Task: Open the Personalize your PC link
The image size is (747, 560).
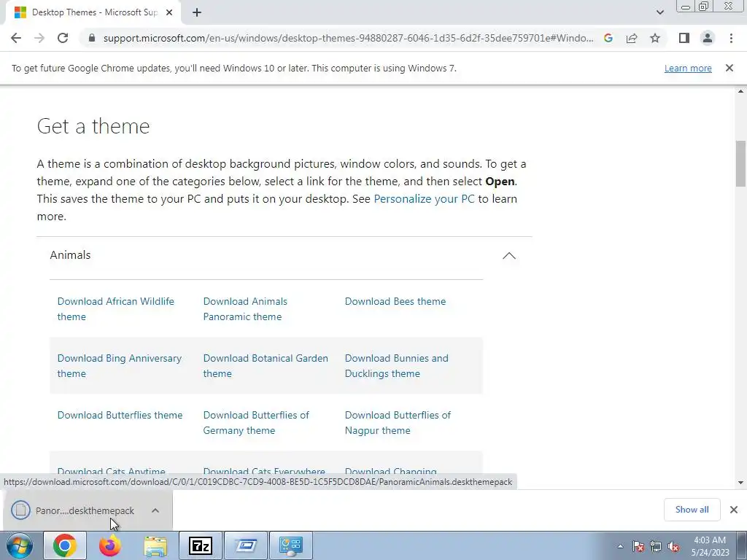Action: coord(424,198)
